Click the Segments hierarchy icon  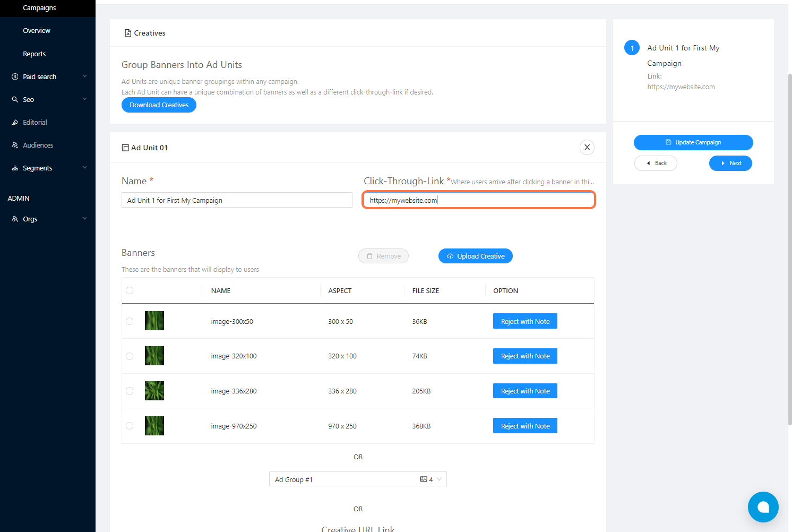(x=15, y=168)
